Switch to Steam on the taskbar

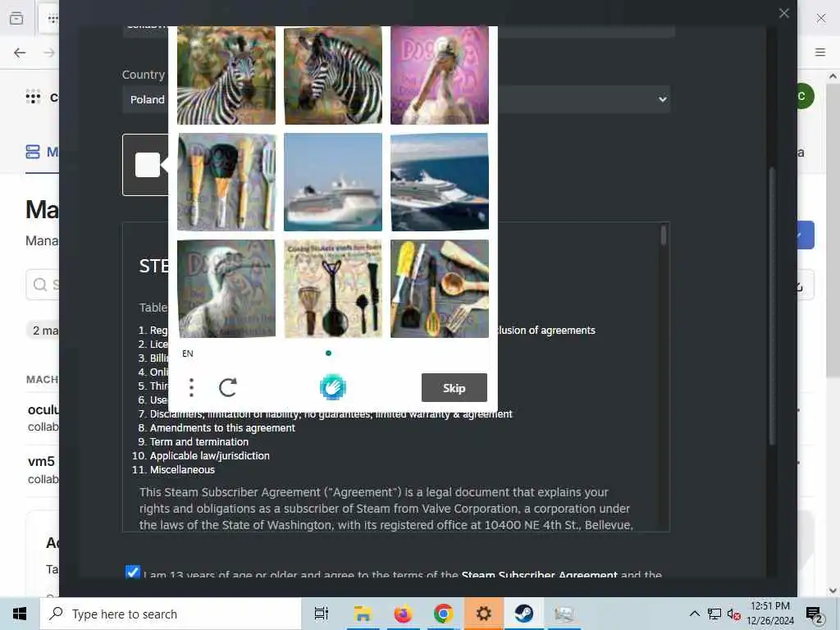pyautogui.click(x=523, y=614)
